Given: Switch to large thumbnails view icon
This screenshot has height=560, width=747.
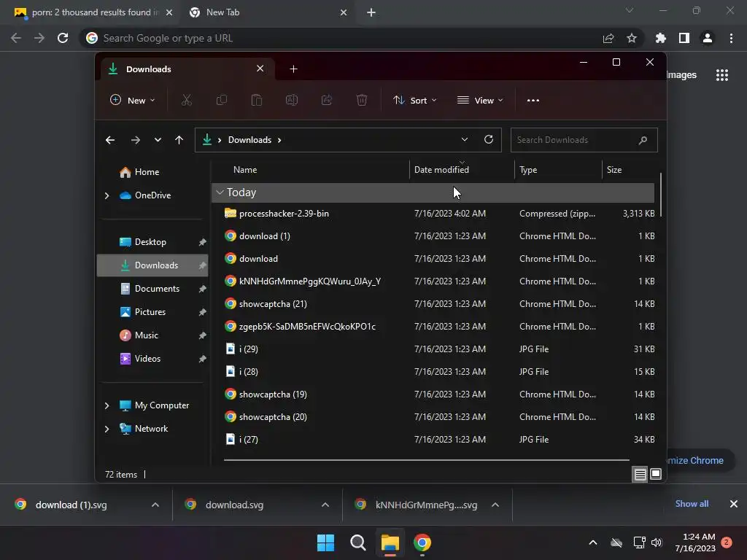Looking at the screenshot, I should click(x=656, y=474).
